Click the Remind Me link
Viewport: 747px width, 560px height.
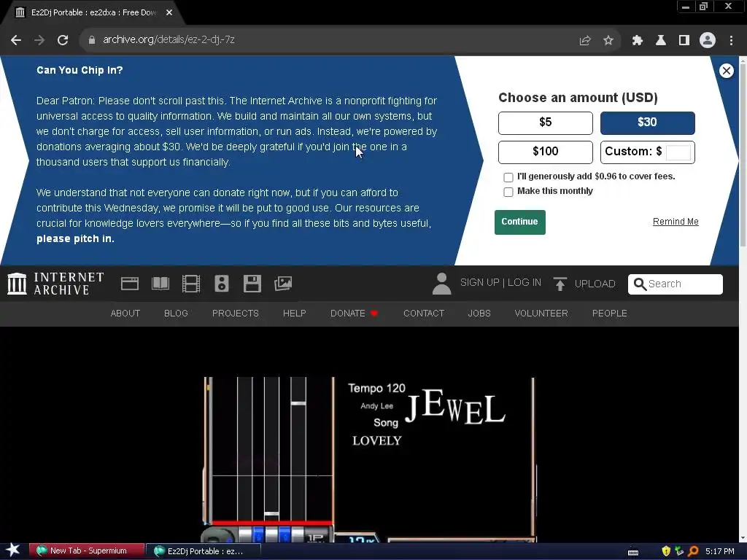(x=676, y=222)
